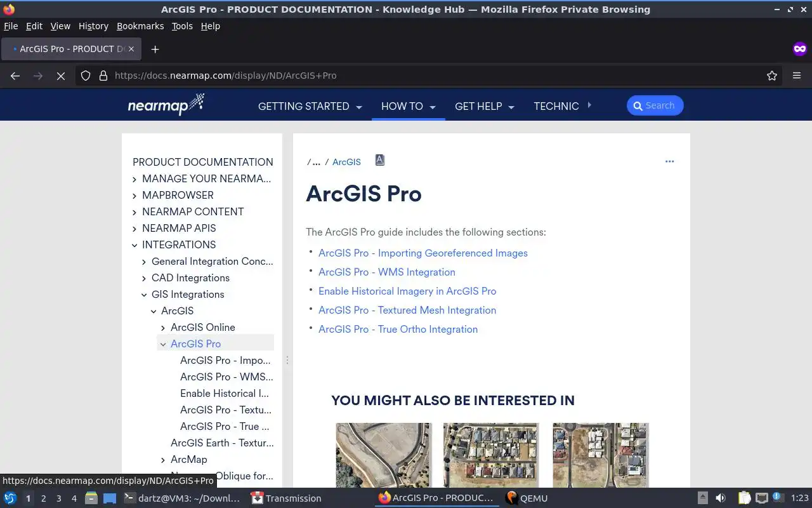Open the Bookmarks menu in Firefox
This screenshot has width=812, height=508.
point(140,26)
